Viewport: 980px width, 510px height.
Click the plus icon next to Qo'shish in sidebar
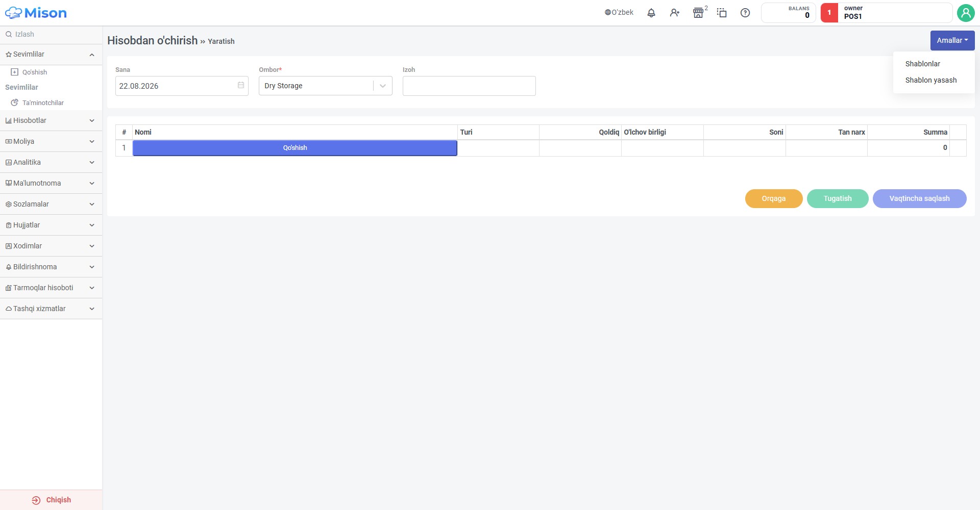coord(15,72)
